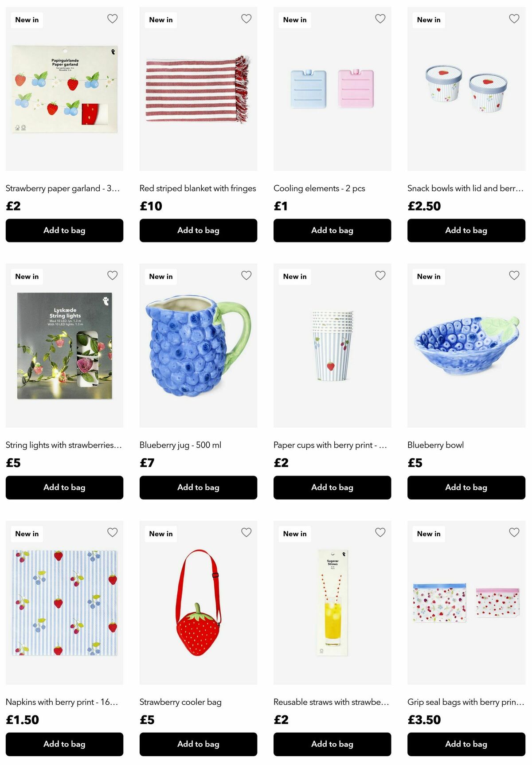Open the Blueberry bowl product title link
The width and height of the screenshot is (532, 765).
click(x=436, y=445)
